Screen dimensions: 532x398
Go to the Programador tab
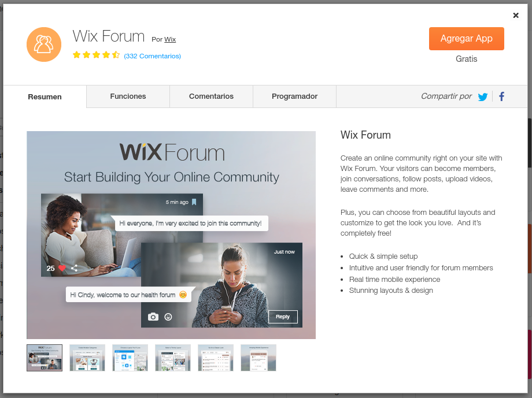[x=294, y=96]
